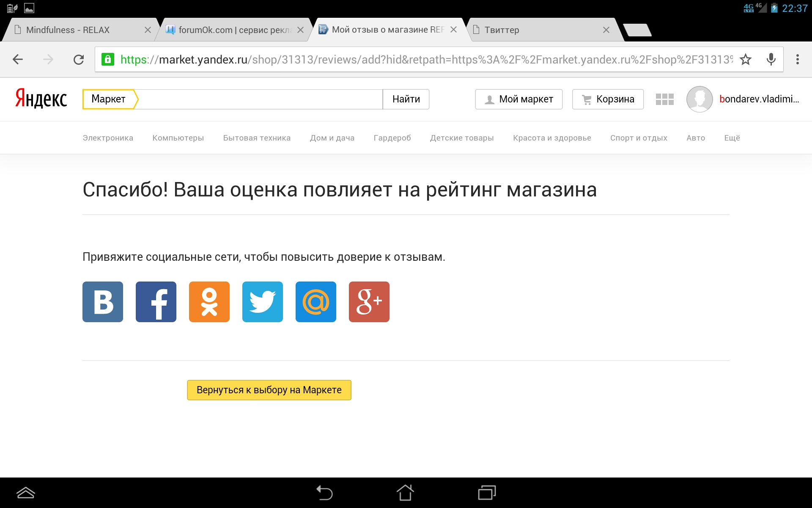
Task: Close the Мой отзыв tab
Action: pyautogui.click(x=453, y=30)
